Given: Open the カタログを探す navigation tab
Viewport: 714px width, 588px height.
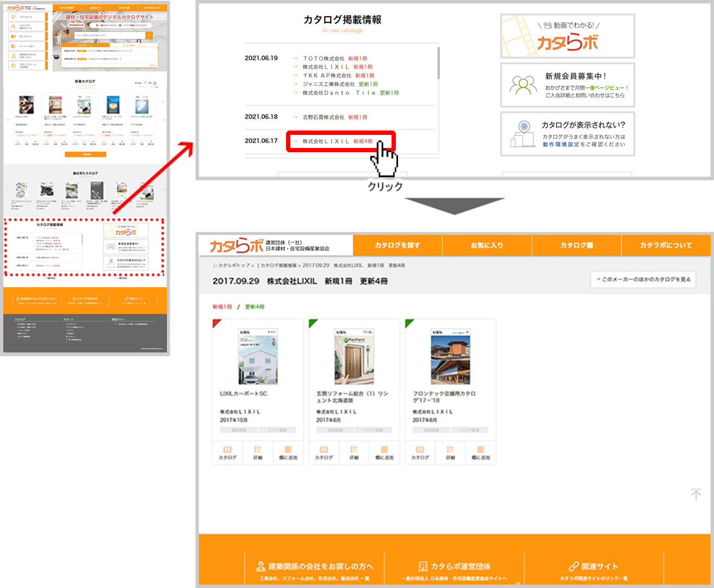Looking at the screenshot, I should tap(398, 245).
